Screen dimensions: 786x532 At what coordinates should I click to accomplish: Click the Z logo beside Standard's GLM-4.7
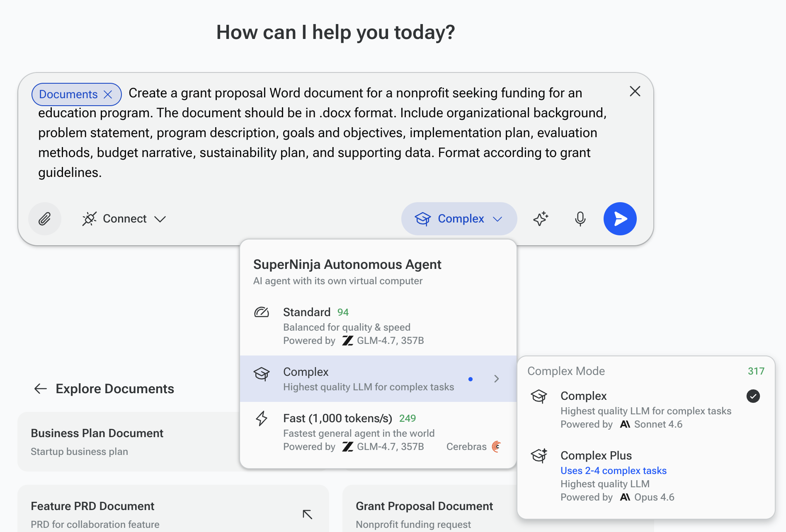pos(348,341)
